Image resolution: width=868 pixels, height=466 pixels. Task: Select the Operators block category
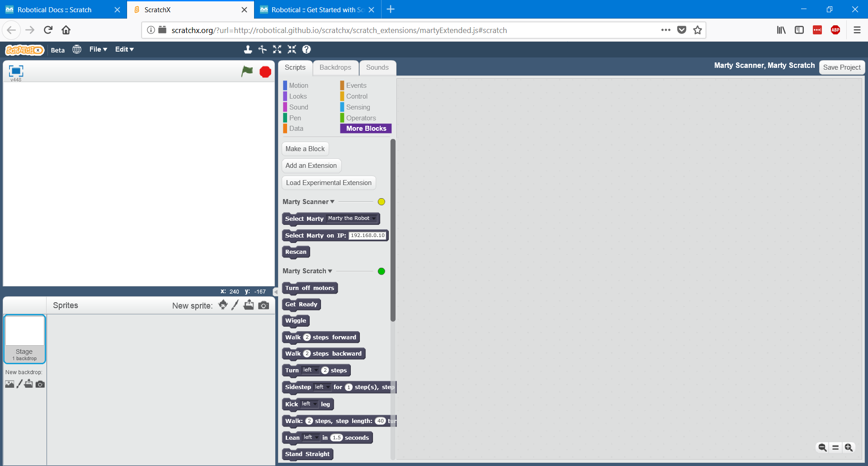[x=361, y=118]
